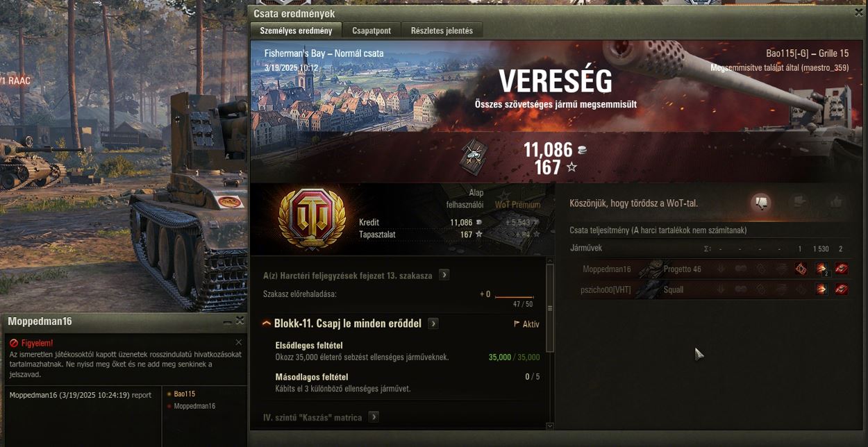Click the scrollbar down arrow in missions list

(x=550, y=425)
